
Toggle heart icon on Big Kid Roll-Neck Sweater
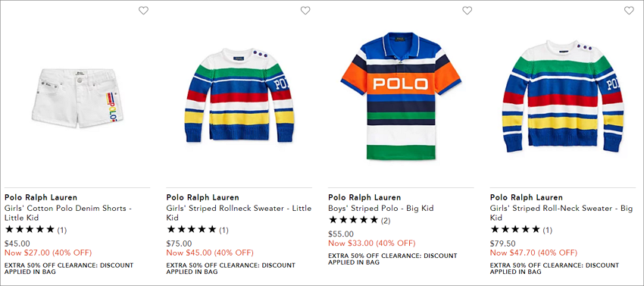629,11
